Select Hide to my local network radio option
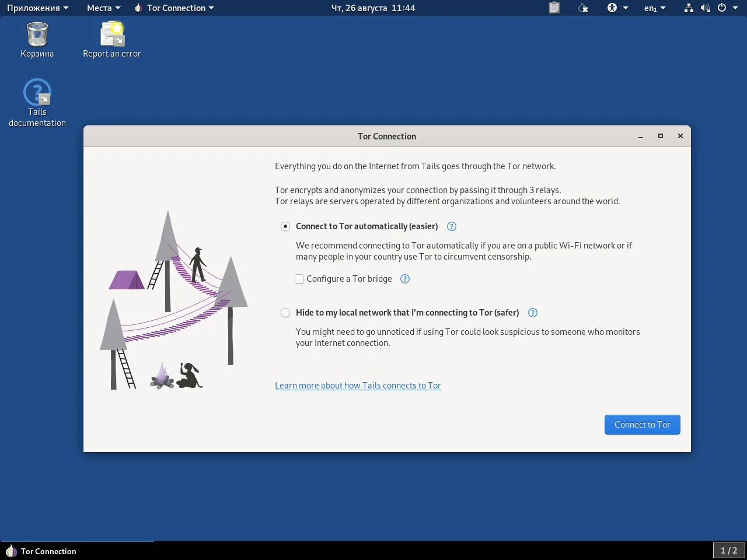The width and height of the screenshot is (747, 560). [285, 313]
